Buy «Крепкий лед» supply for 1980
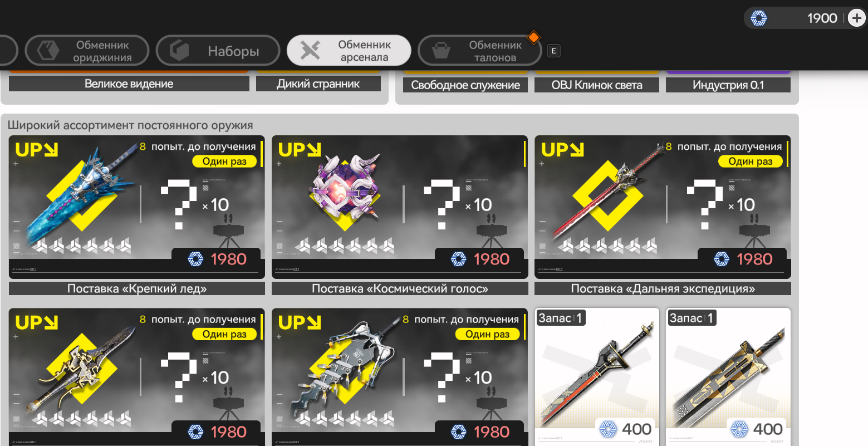The image size is (868, 446). [x=217, y=259]
